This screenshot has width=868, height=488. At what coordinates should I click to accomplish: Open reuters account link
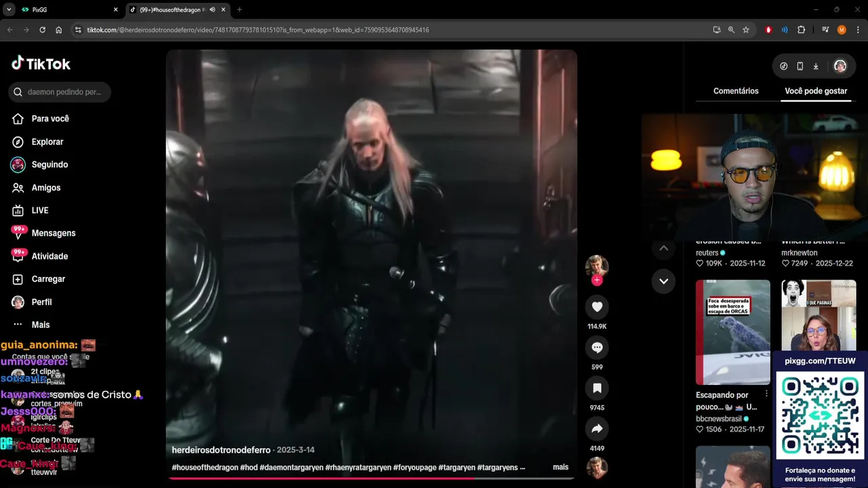tap(707, 253)
